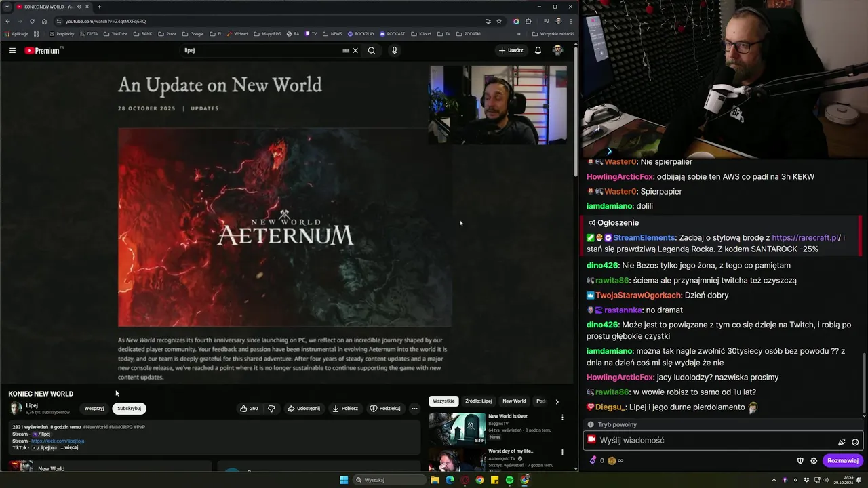The height and width of the screenshot is (488, 868).
Task: Open New World is Over video thumbnail
Action: click(x=457, y=428)
